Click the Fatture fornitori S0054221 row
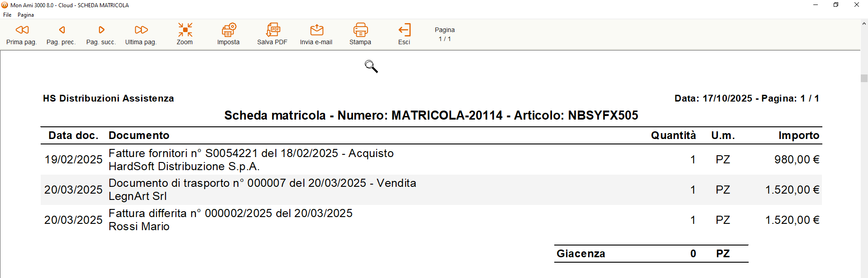 click(x=431, y=160)
